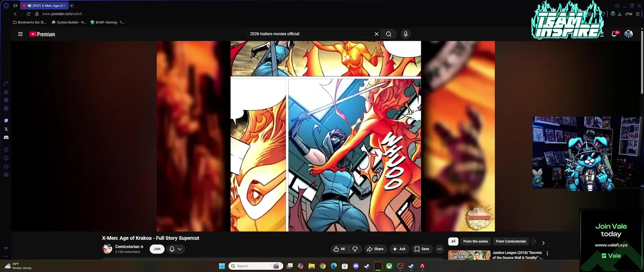
Task: Click the video player comic frame
Action: (325, 136)
